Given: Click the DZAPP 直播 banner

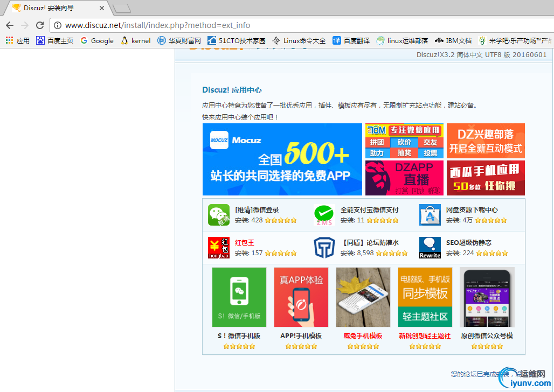Looking at the screenshot, I should pos(404,178).
